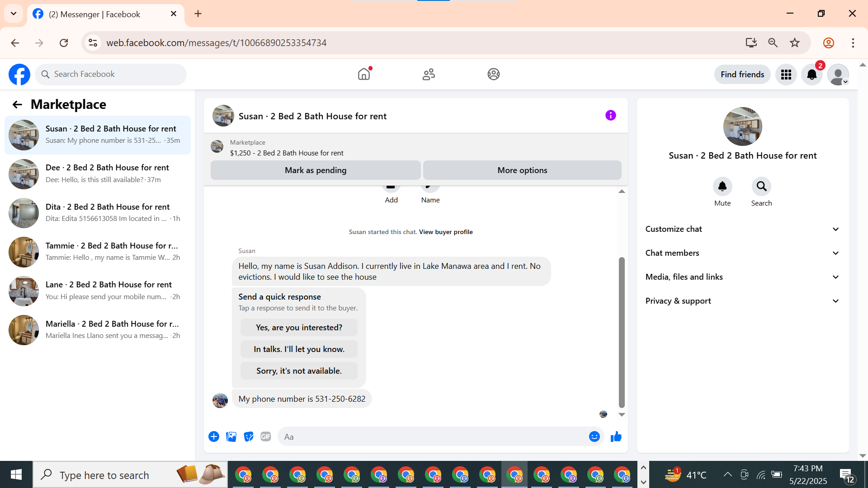The height and width of the screenshot is (488, 868).
Task: Open Dee's conversation in the list
Action: pos(98,174)
